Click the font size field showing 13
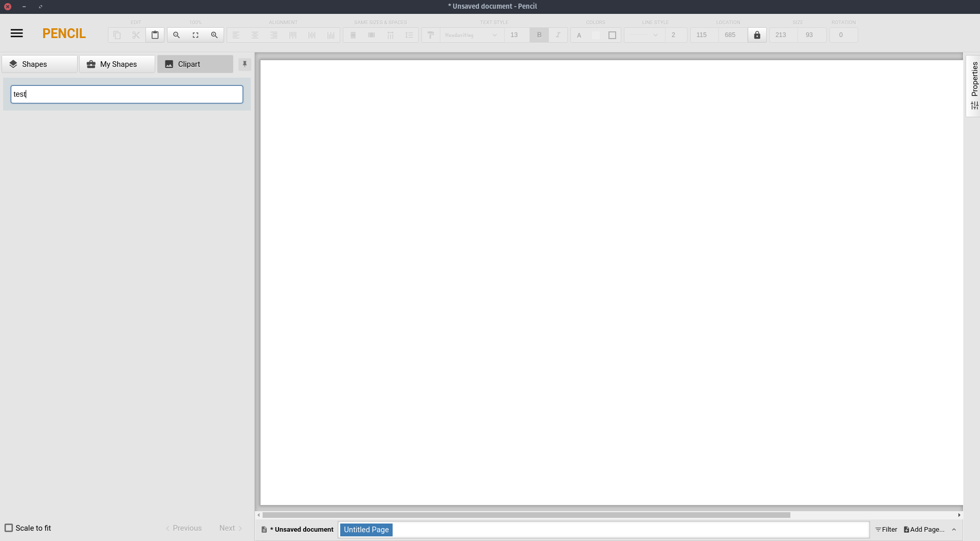This screenshot has width=980, height=541. pyautogui.click(x=516, y=35)
